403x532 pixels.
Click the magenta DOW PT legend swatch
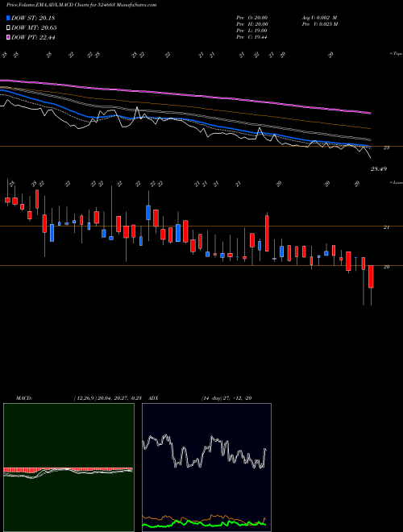point(8,37)
